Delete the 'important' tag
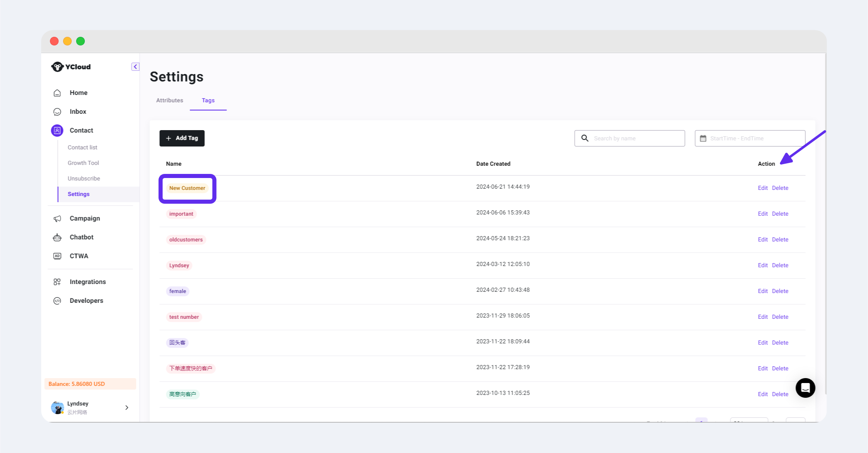Screen dimensions: 868x453 (780, 214)
